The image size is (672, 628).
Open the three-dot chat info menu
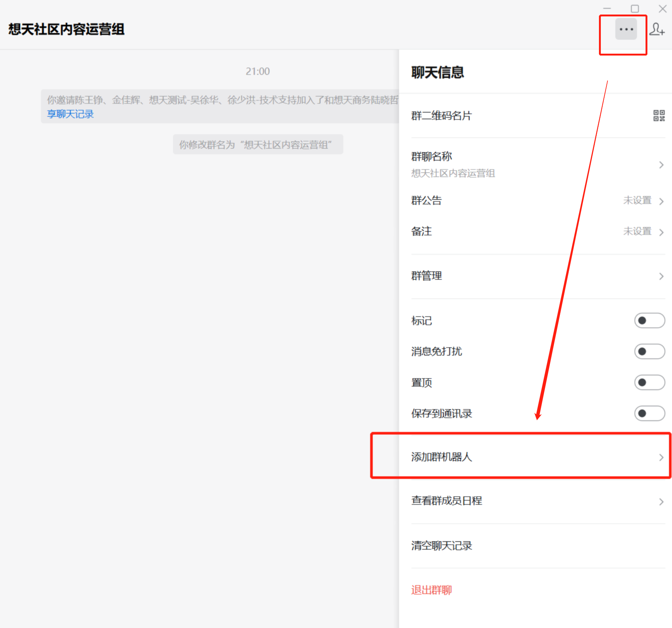[626, 29]
